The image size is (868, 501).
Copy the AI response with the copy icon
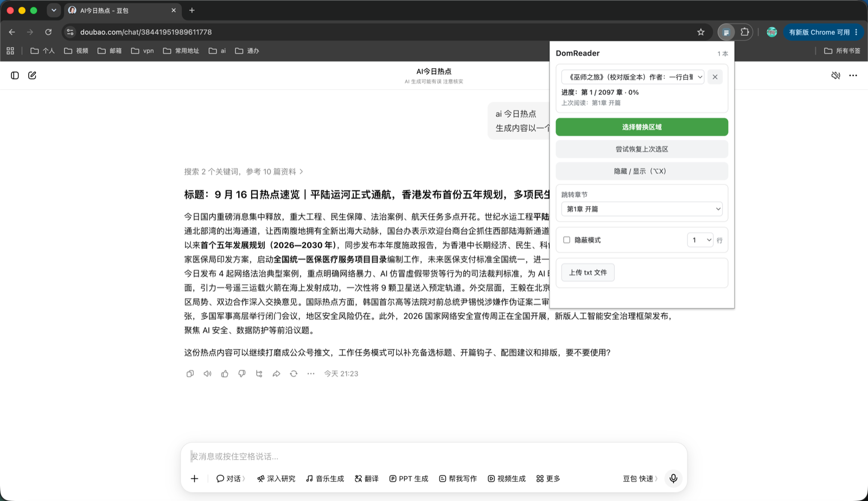tap(190, 374)
